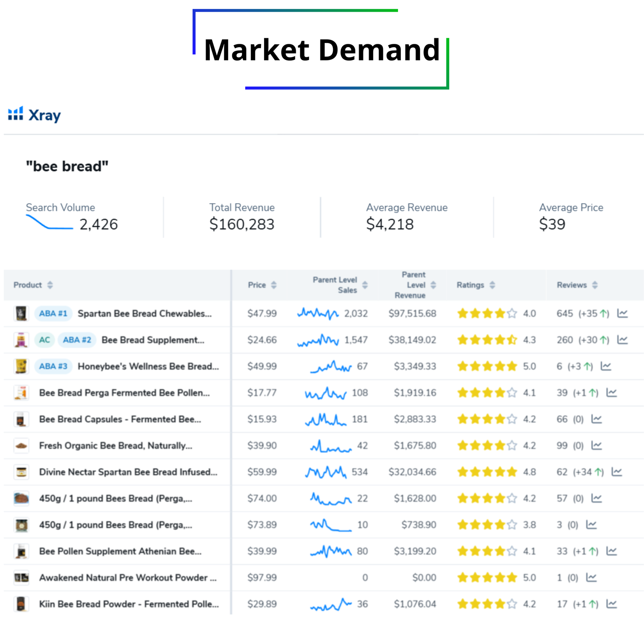Select review count 62 (+34)
Image resolution: width=644 pixels, height=644 pixels.
[x=580, y=472]
